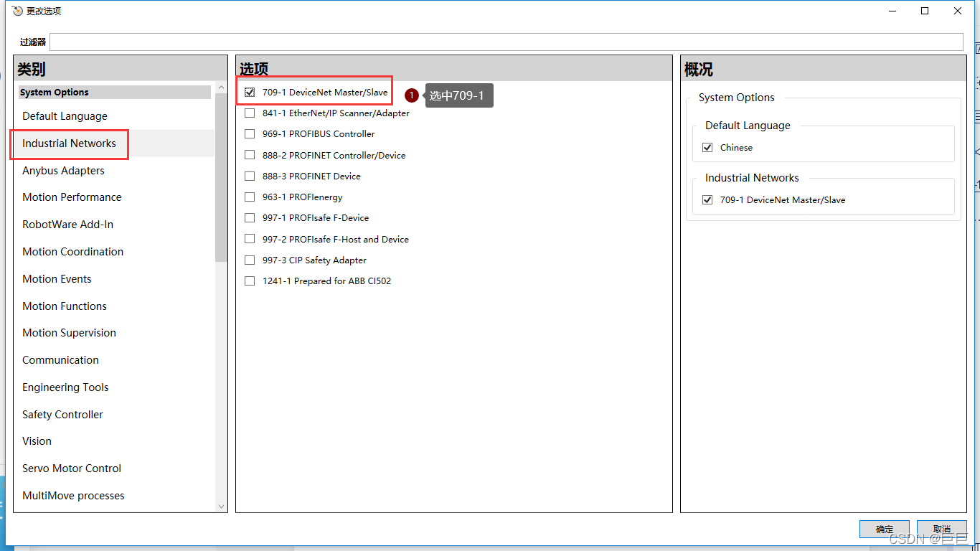Check 997-2 PROFIsafe F-Host and Device
This screenshot has height=551, width=980.
[250, 239]
